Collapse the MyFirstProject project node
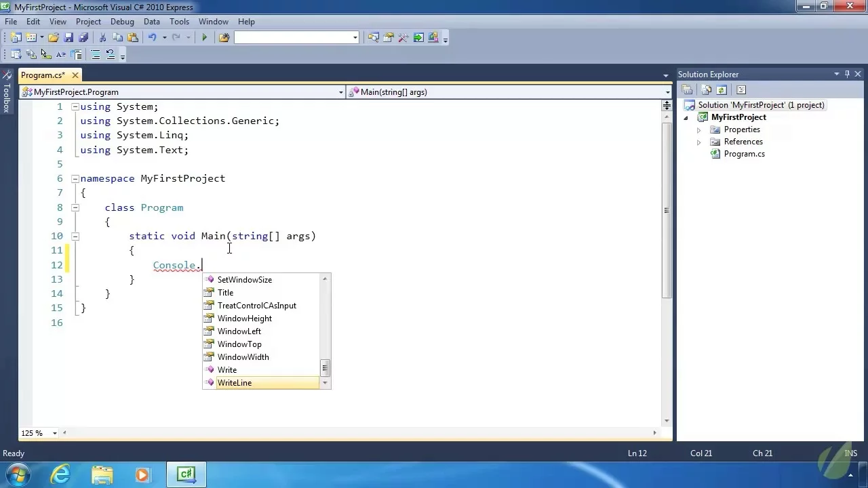868x488 pixels. (x=686, y=117)
